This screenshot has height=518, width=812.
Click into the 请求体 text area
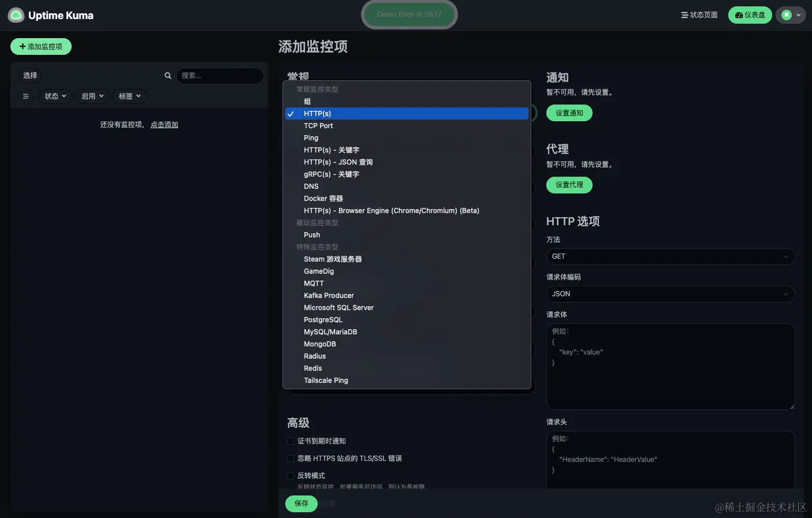671,367
